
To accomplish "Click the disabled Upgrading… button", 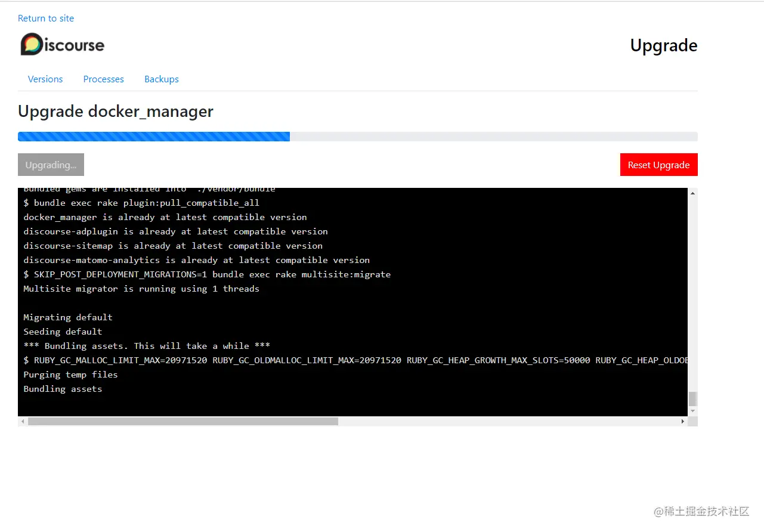I will pos(51,165).
